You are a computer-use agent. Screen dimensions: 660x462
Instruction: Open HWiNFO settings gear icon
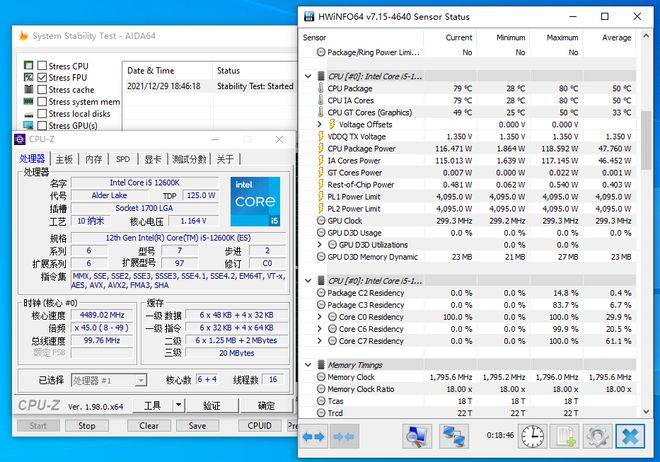pyautogui.click(x=597, y=436)
